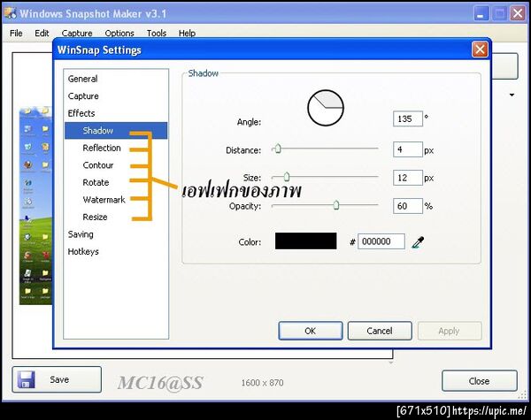Click the Close button in main window
This screenshot has width=531, height=420.
click(x=480, y=381)
